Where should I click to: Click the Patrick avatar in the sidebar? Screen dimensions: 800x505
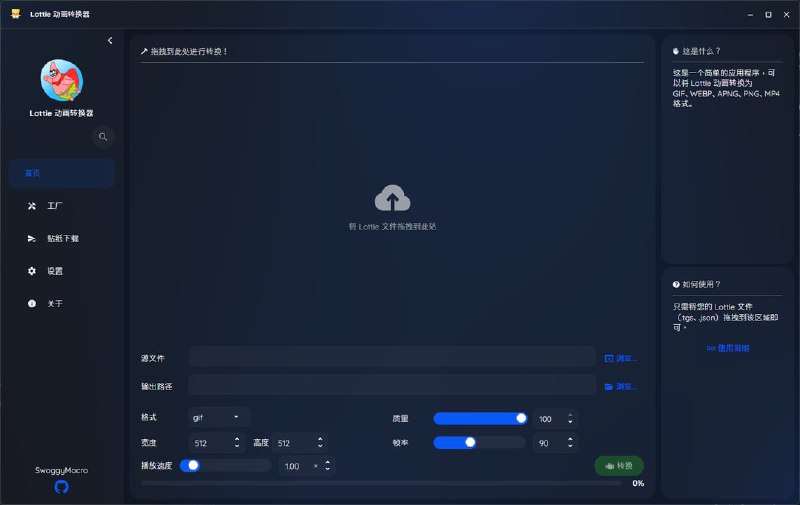62,80
